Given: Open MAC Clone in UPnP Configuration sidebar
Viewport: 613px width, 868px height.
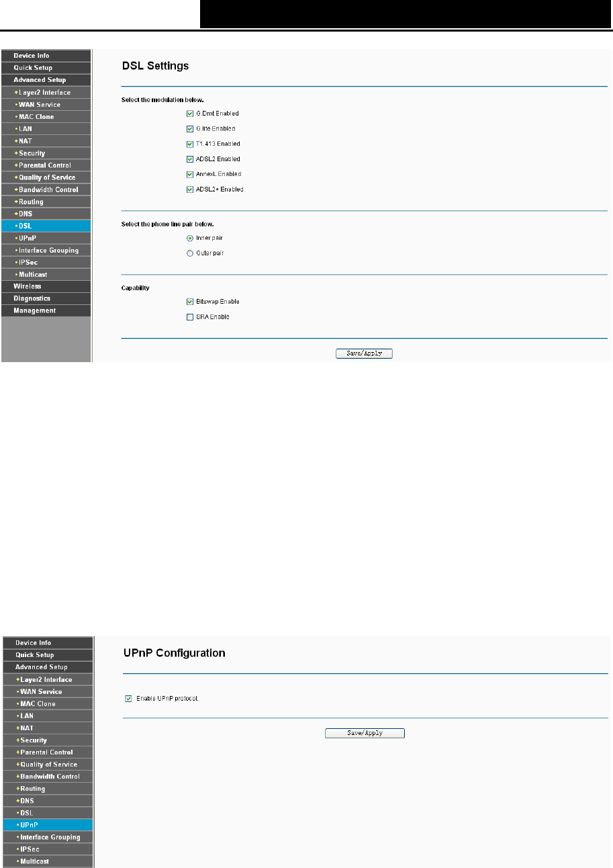Looking at the screenshot, I should (48, 703).
